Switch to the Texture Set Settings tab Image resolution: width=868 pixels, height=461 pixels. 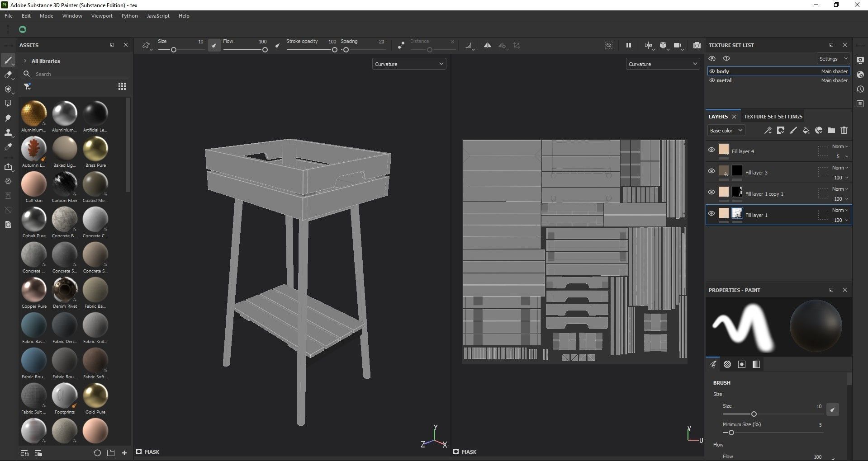click(x=773, y=117)
